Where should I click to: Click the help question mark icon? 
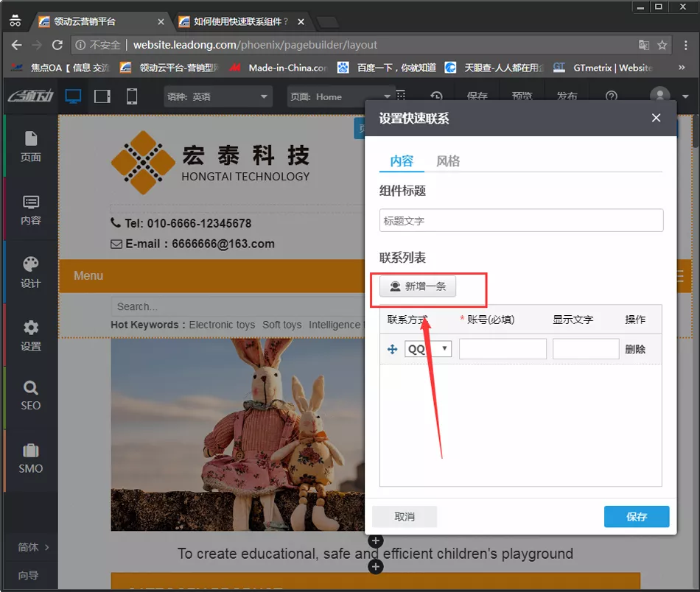611,96
